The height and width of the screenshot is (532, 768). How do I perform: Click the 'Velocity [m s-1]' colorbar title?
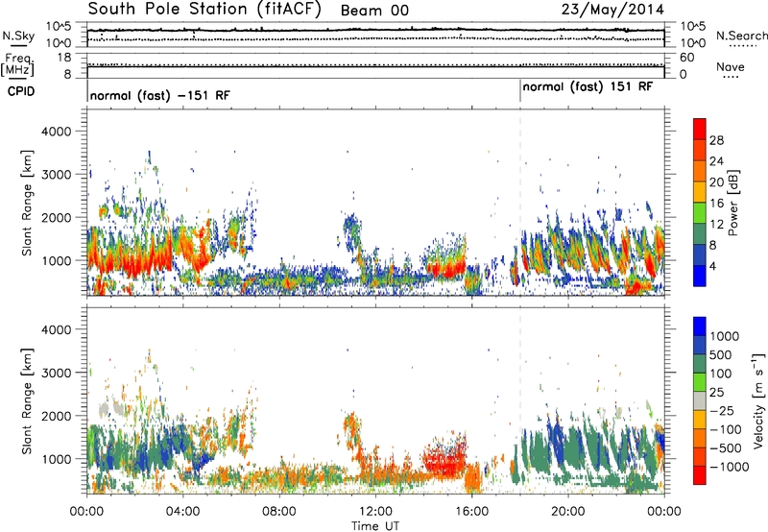(758, 400)
